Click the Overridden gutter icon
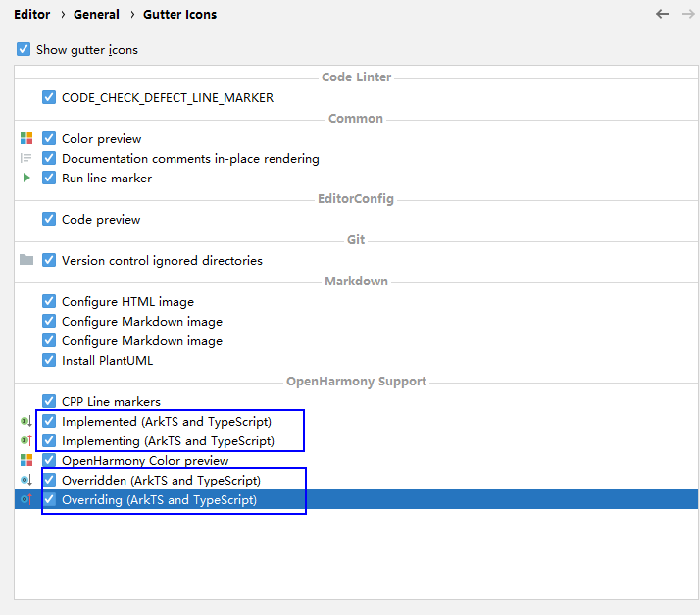This screenshot has width=700, height=615. [26, 480]
